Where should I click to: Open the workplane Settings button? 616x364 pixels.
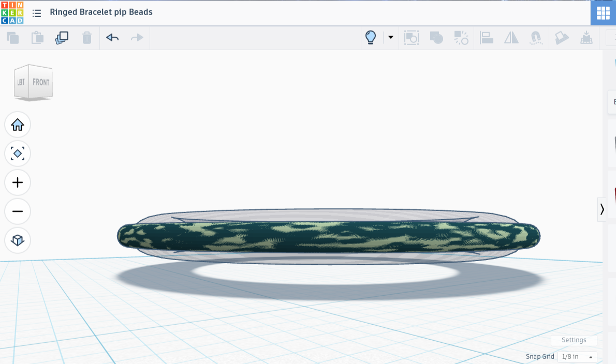pos(574,340)
